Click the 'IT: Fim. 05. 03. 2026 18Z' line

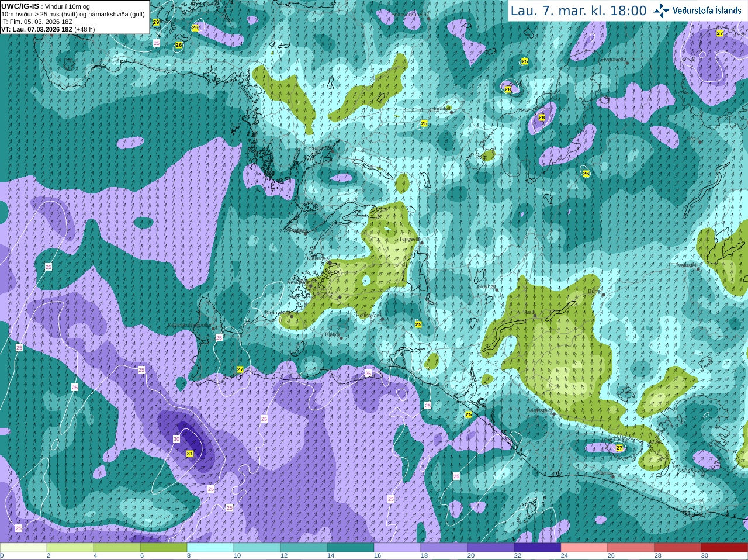(37, 22)
